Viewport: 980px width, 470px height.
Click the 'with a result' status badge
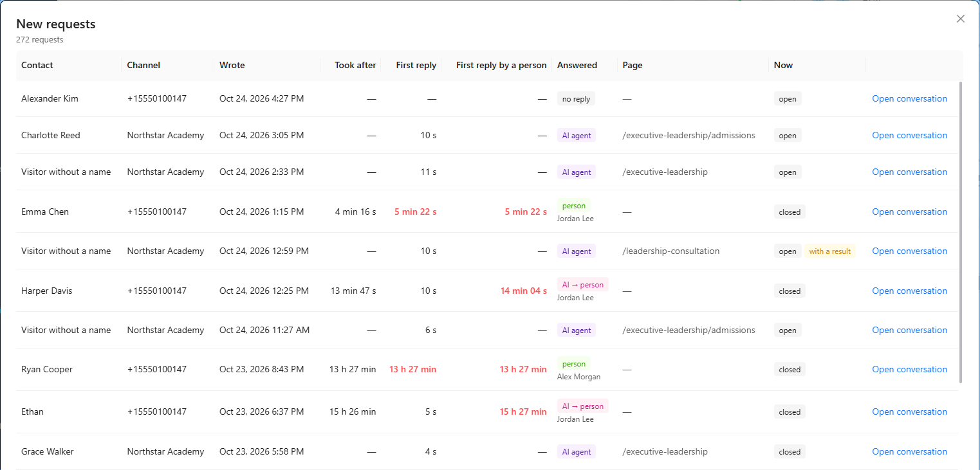point(829,251)
